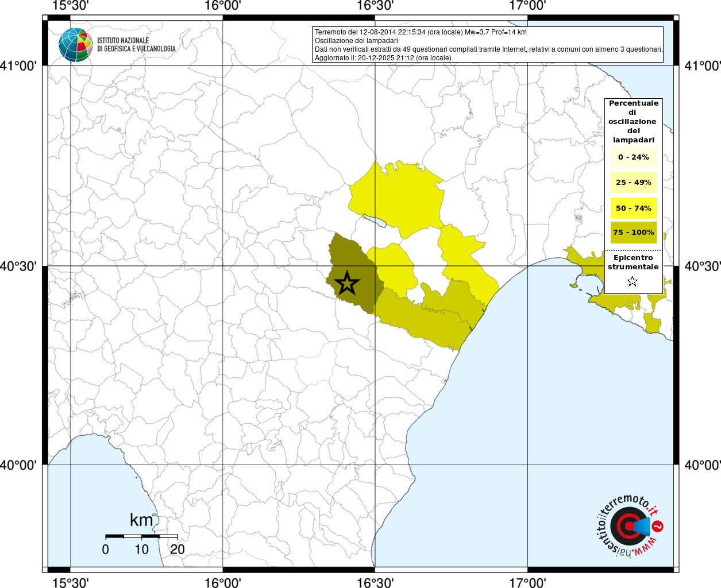Screen dimensions: 721x588
Task: Click the bottom axis label 16°00'
Action: click(x=222, y=582)
